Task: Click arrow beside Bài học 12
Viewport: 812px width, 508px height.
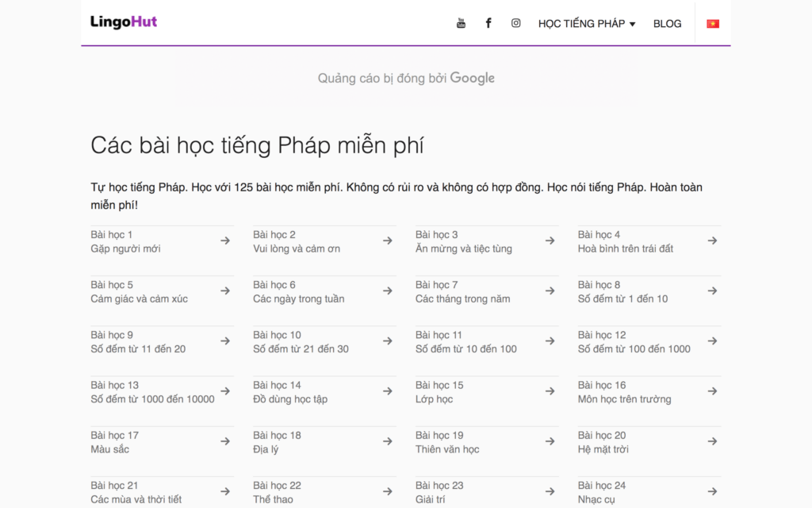Action: coord(713,341)
